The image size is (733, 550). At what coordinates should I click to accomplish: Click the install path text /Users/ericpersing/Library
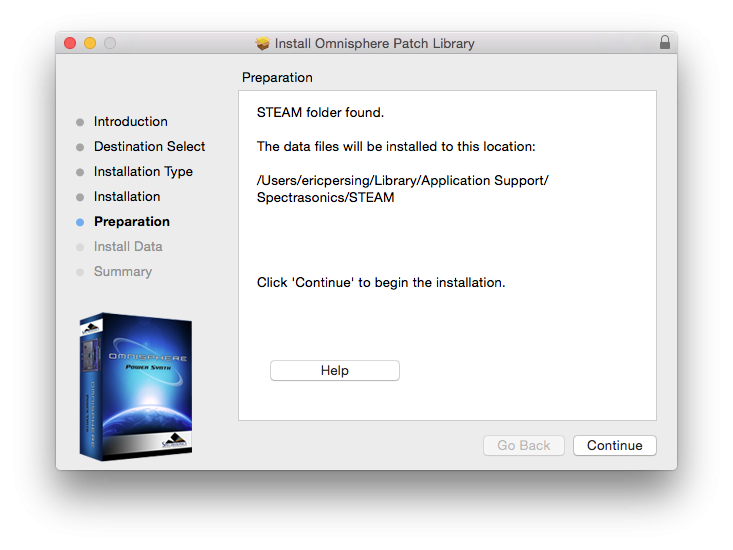tap(402, 189)
